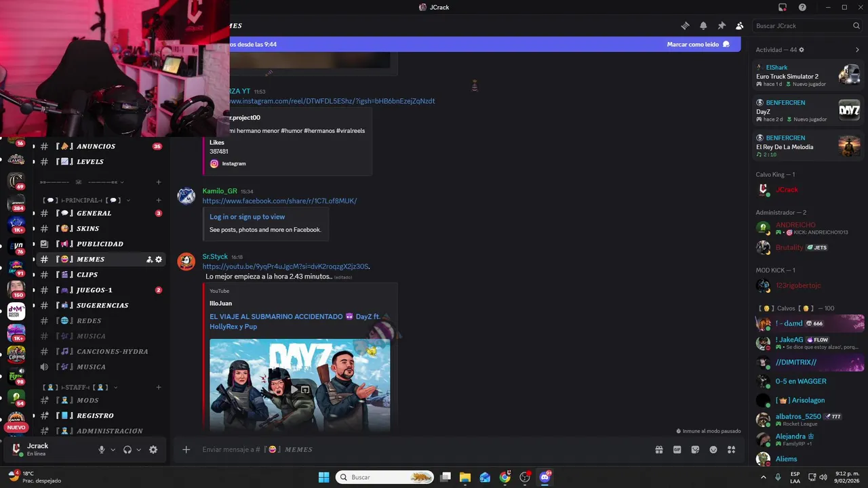Screen dimensions: 868x488
Task: Open Sr.Styck's youtu.be link
Action: (x=285, y=266)
